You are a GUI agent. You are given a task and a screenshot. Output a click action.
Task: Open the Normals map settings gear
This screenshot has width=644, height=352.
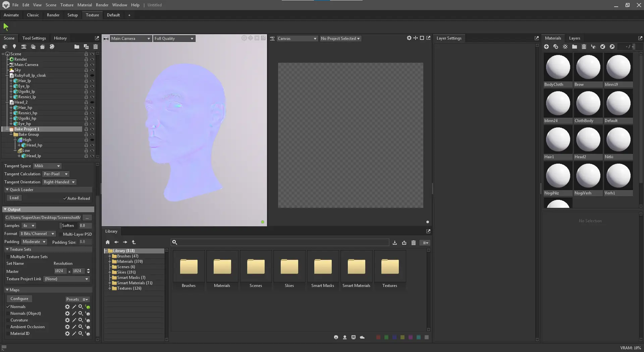tap(67, 307)
